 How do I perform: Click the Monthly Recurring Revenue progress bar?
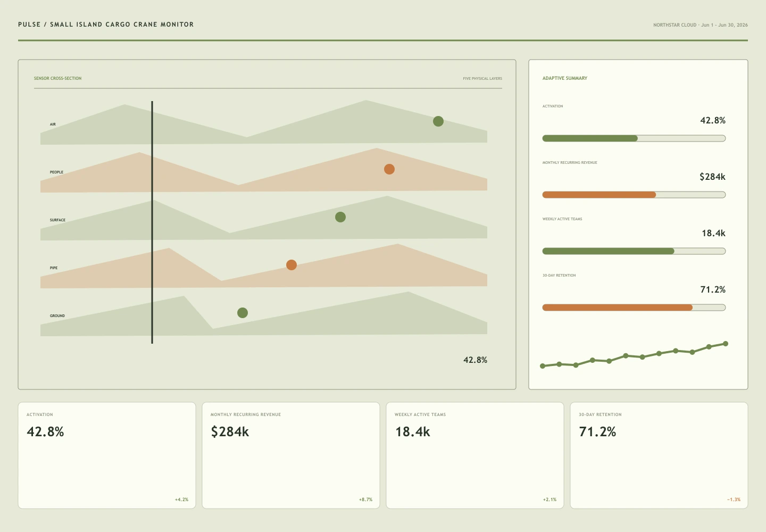coord(634,195)
